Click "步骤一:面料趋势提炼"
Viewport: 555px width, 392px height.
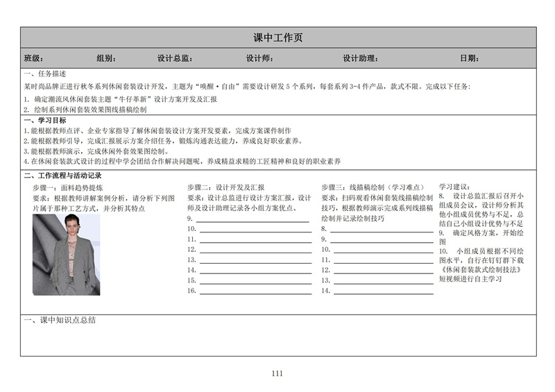point(68,188)
